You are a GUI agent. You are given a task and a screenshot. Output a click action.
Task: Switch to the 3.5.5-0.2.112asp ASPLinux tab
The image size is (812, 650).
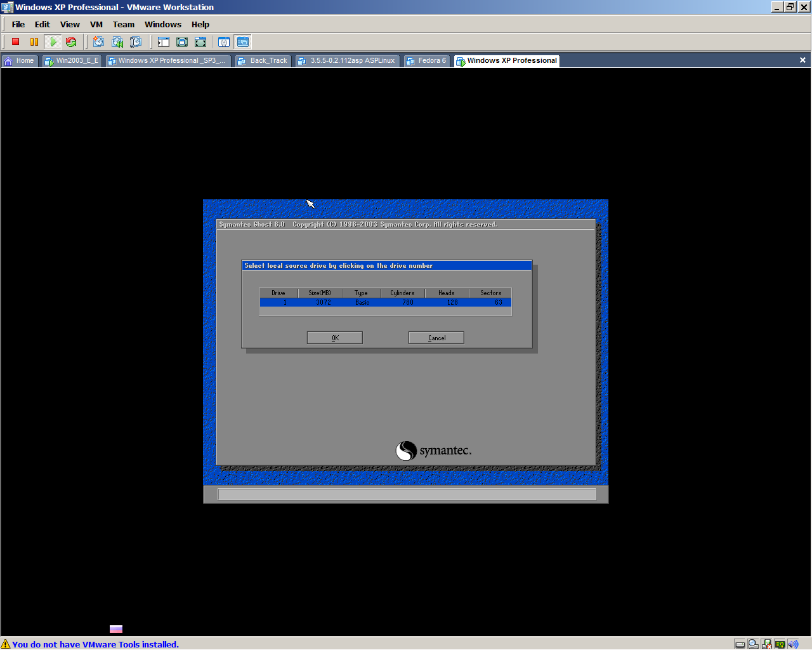347,61
